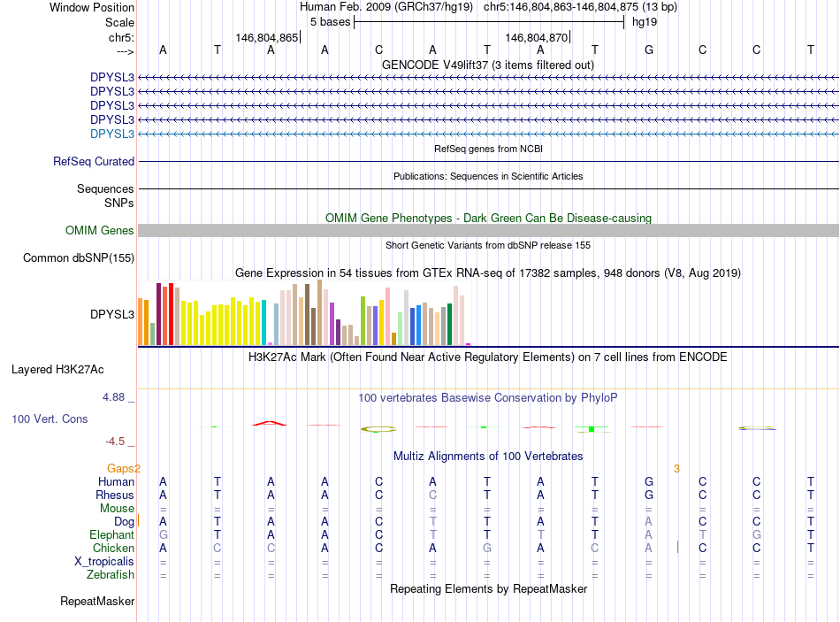The height and width of the screenshot is (622, 840).
Task: Select the Human alignment row label
Action: [x=116, y=481]
